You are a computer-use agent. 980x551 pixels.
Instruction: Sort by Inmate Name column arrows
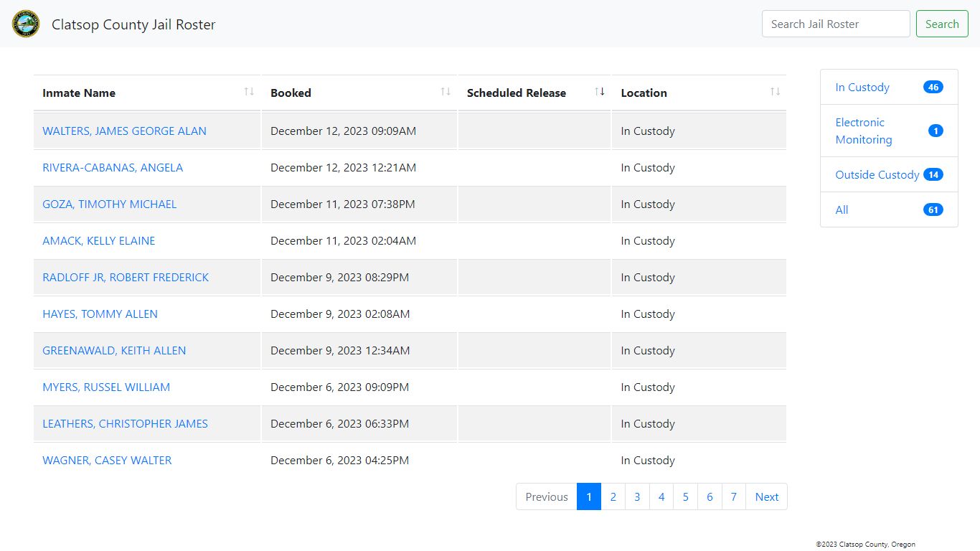[x=249, y=92]
